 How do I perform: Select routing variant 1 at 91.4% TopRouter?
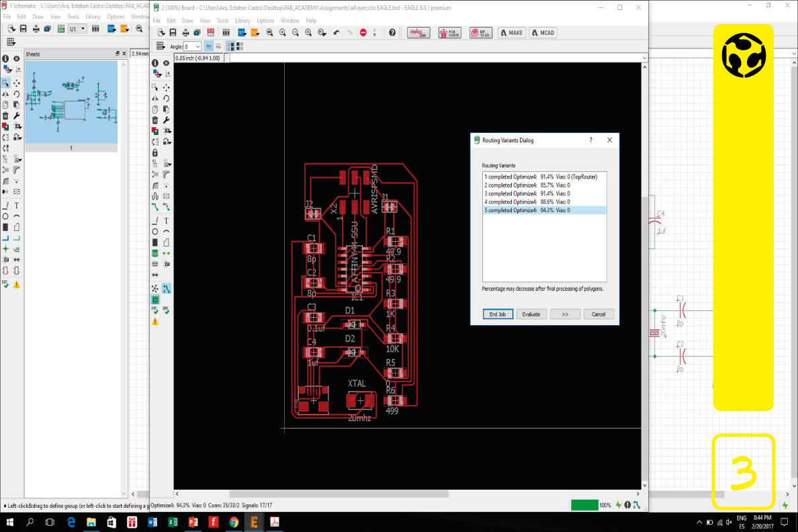tap(544, 177)
